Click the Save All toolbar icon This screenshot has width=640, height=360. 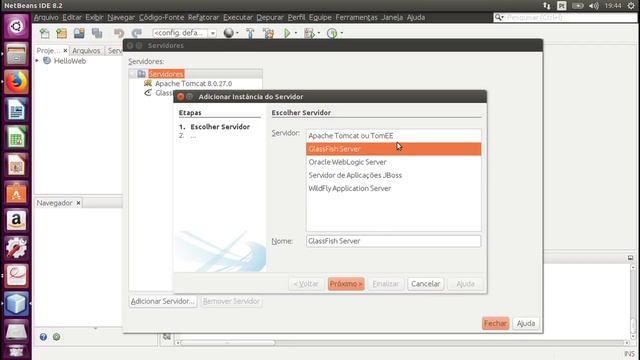click(97, 33)
